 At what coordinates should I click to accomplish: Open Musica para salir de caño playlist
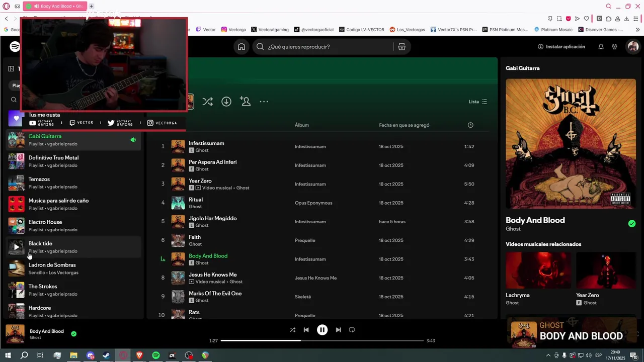pos(73,204)
